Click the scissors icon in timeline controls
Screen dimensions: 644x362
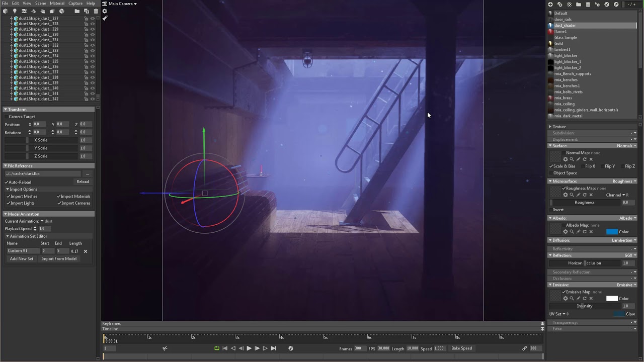[165, 348]
